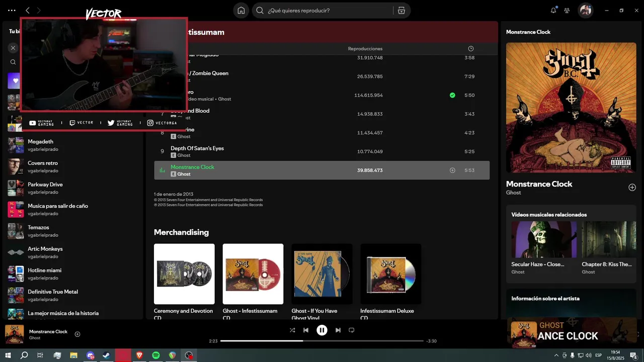Viewport: 644px width, 362px height.
Task: Go forward with the right arrow
Action: [x=39, y=10]
